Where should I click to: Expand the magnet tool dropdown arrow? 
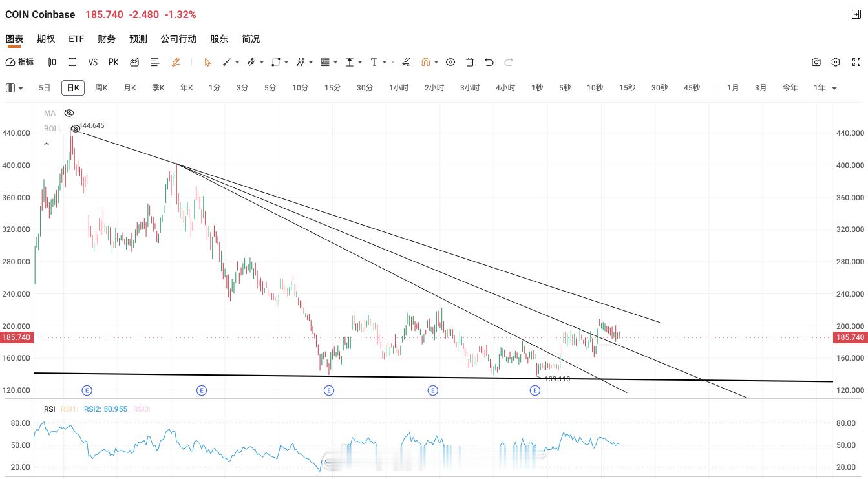point(436,62)
